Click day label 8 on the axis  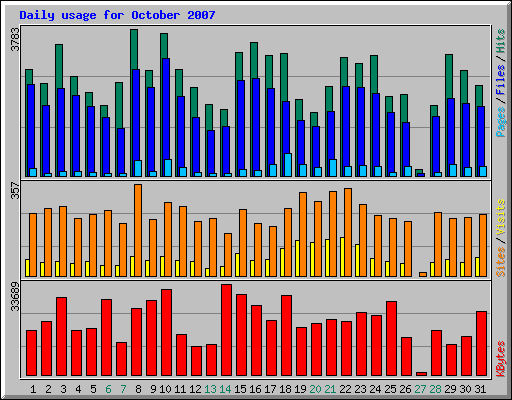[138, 389]
